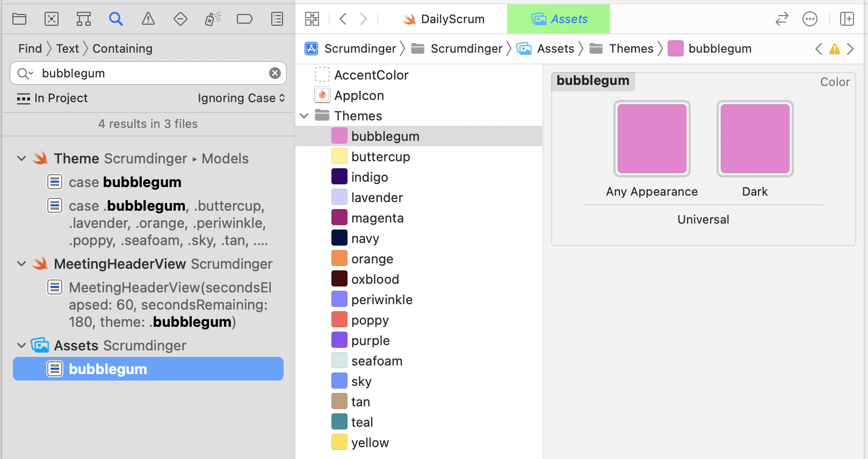Open the Symbol navigator icon
Viewport: 868px width, 459px height.
click(84, 19)
